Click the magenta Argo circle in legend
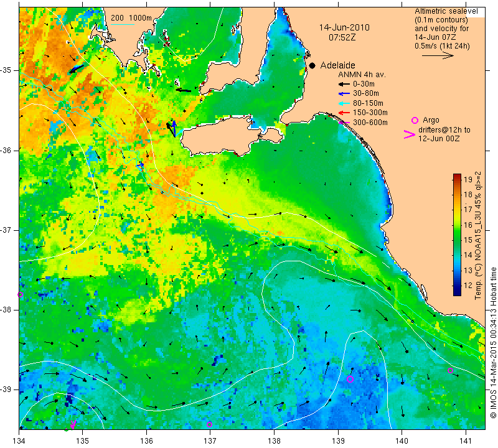Viewport: 498px width, 448px height. tap(415, 120)
